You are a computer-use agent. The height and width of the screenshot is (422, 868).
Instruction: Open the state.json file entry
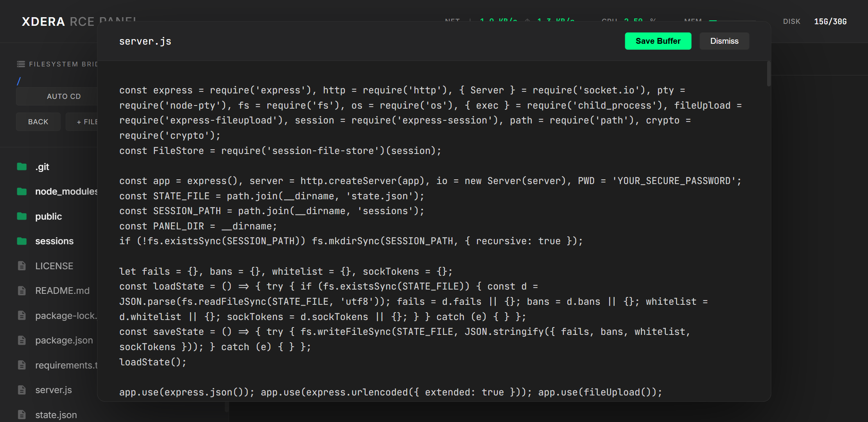[x=56, y=415]
